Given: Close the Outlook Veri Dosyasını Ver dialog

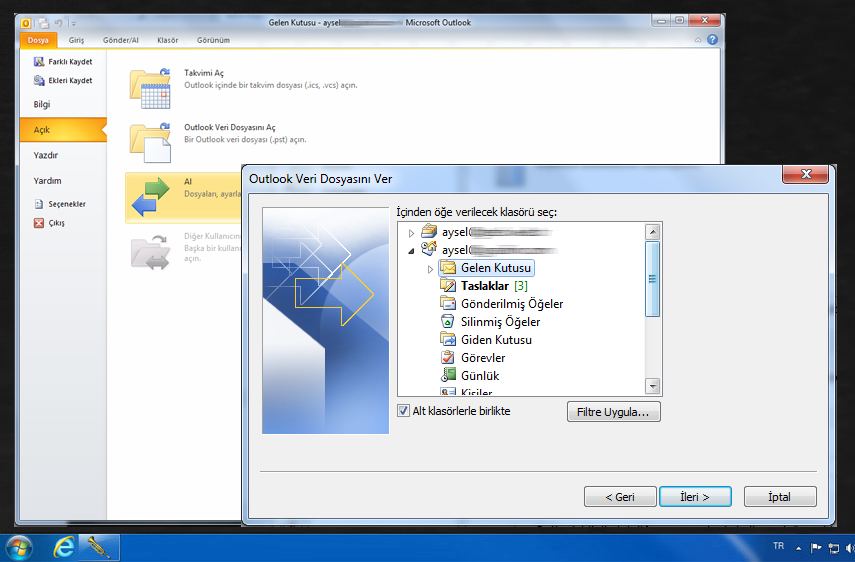Looking at the screenshot, I should pos(806,174).
